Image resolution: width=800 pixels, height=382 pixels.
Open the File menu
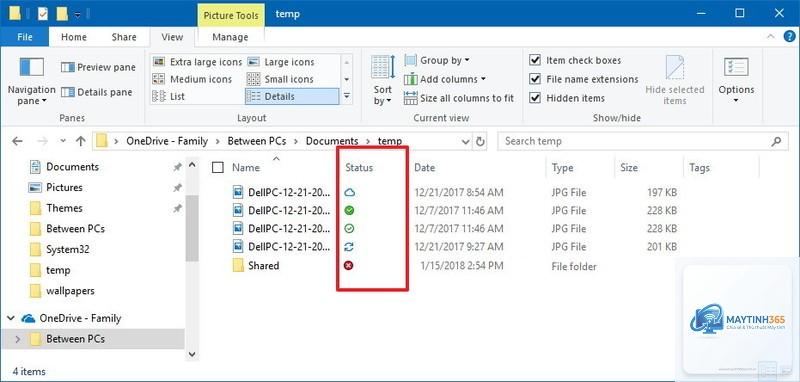[24, 37]
